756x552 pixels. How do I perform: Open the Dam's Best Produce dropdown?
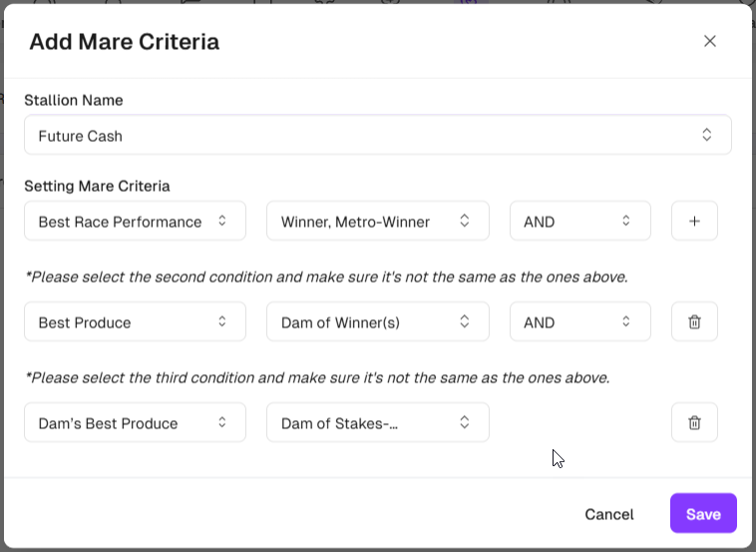[135, 423]
